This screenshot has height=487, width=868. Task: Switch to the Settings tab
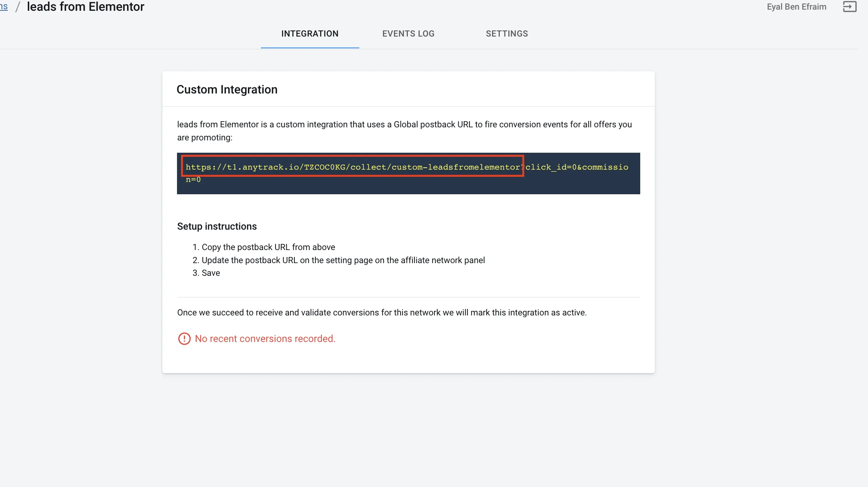[507, 33]
